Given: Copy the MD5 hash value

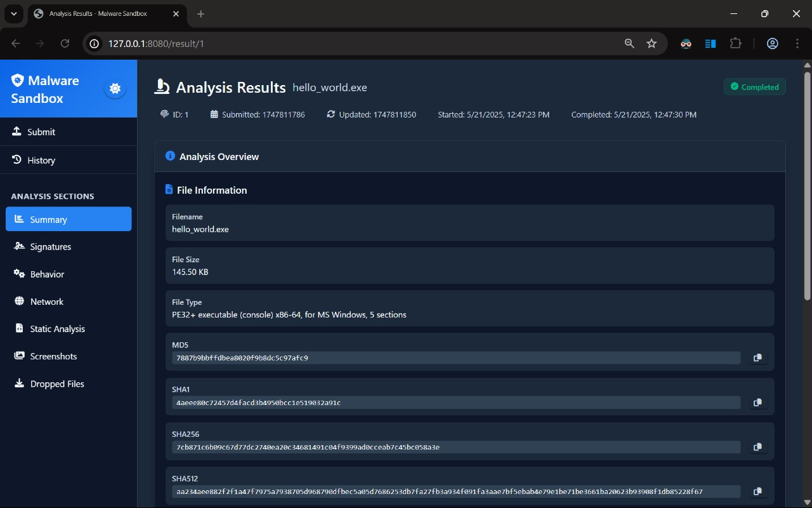Looking at the screenshot, I should coord(757,358).
